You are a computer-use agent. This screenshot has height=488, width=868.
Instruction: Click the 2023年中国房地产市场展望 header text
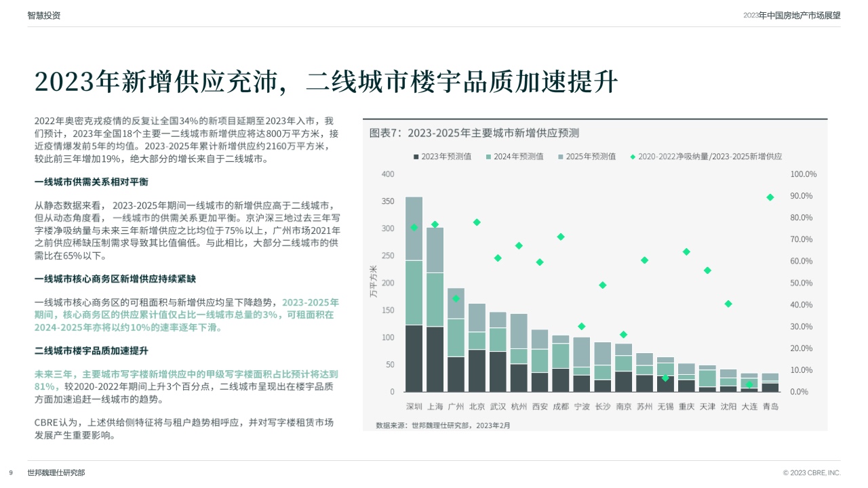coord(791,15)
